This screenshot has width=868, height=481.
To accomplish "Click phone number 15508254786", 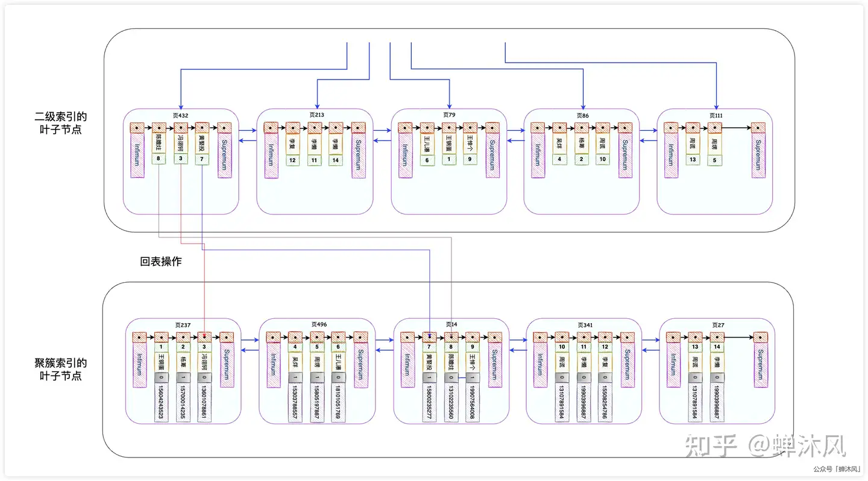I will (606, 402).
